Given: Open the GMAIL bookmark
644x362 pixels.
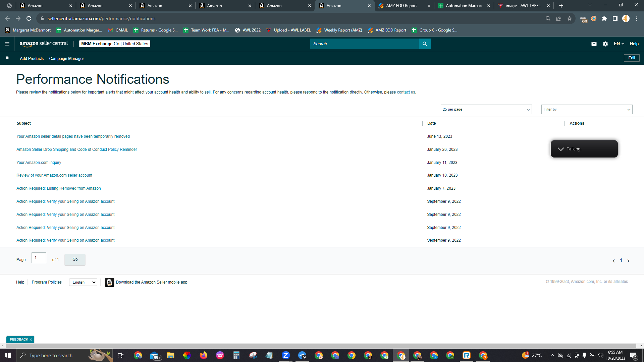Looking at the screenshot, I should pyautogui.click(x=118, y=30).
